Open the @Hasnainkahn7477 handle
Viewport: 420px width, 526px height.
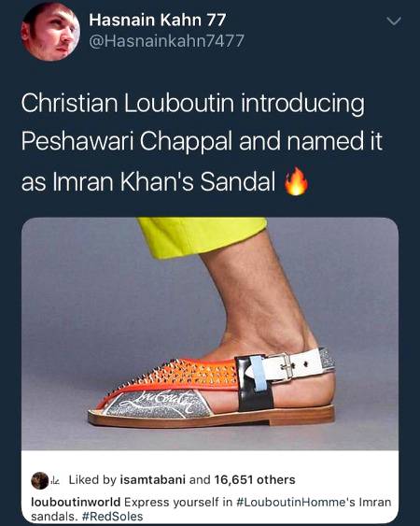(166, 41)
